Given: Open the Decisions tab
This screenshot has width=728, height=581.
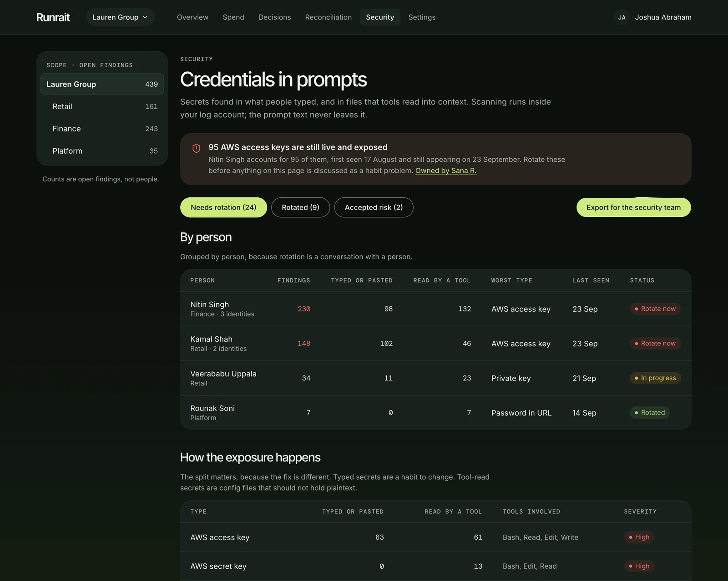Looking at the screenshot, I should click(x=274, y=17).
